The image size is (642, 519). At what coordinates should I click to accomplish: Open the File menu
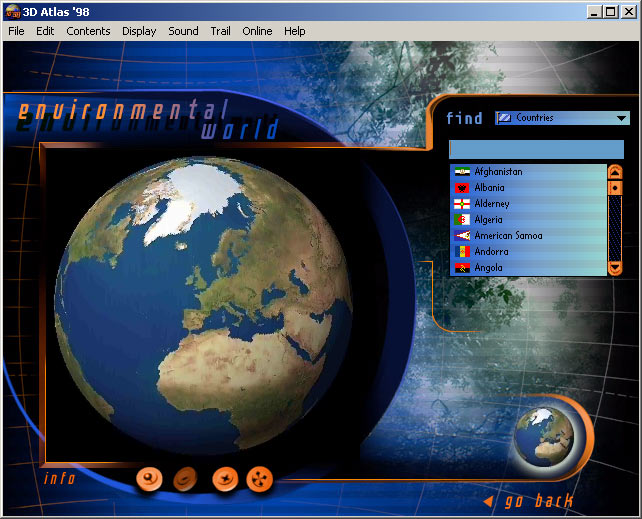[x=16, y=31]
